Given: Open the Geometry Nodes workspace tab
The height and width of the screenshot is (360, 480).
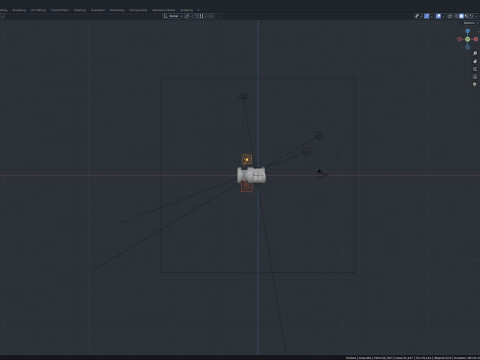Looking at the screenshot, I should (164, 10).
